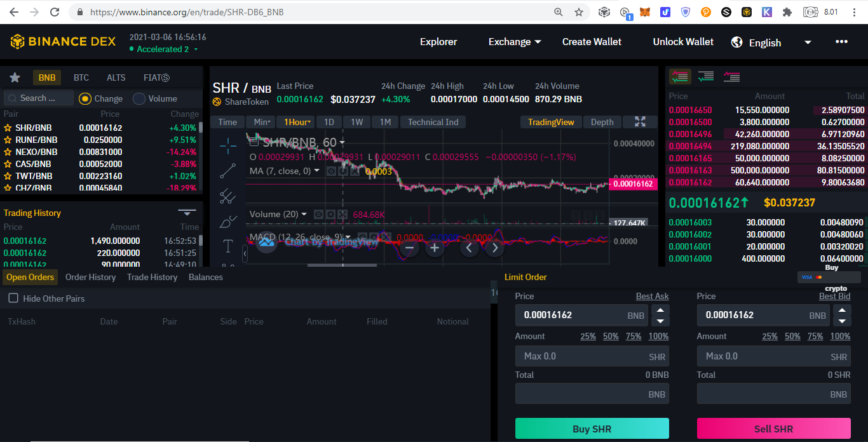Select the crosshair cursor tool on chart
868x442 pixels.
coord(228,145)
